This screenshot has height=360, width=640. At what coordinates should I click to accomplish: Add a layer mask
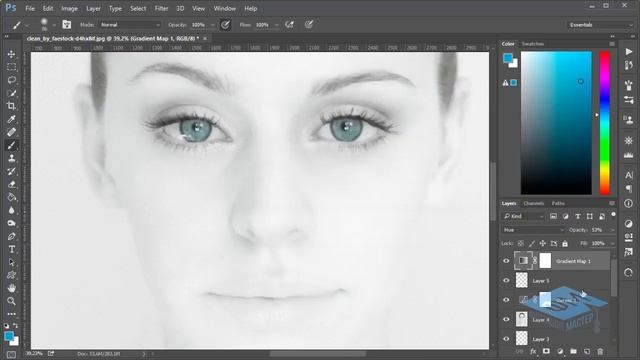tap(546, 351)
